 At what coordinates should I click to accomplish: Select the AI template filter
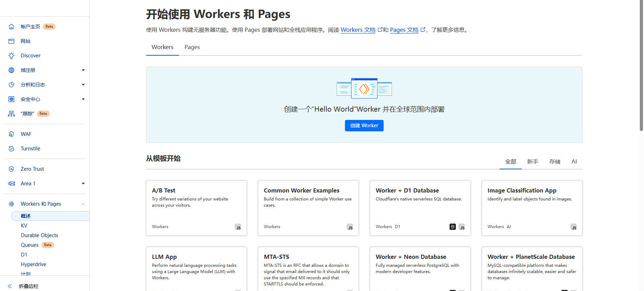click(574, 162)
